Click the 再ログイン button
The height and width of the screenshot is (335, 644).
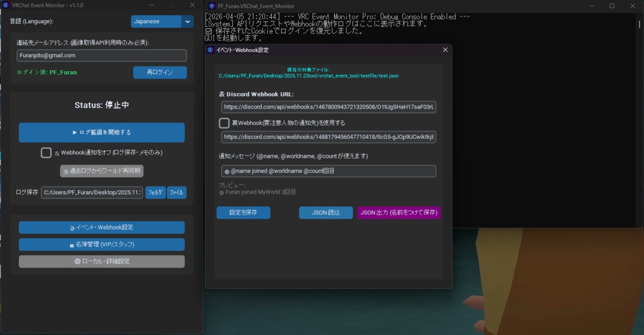[160, 72]
